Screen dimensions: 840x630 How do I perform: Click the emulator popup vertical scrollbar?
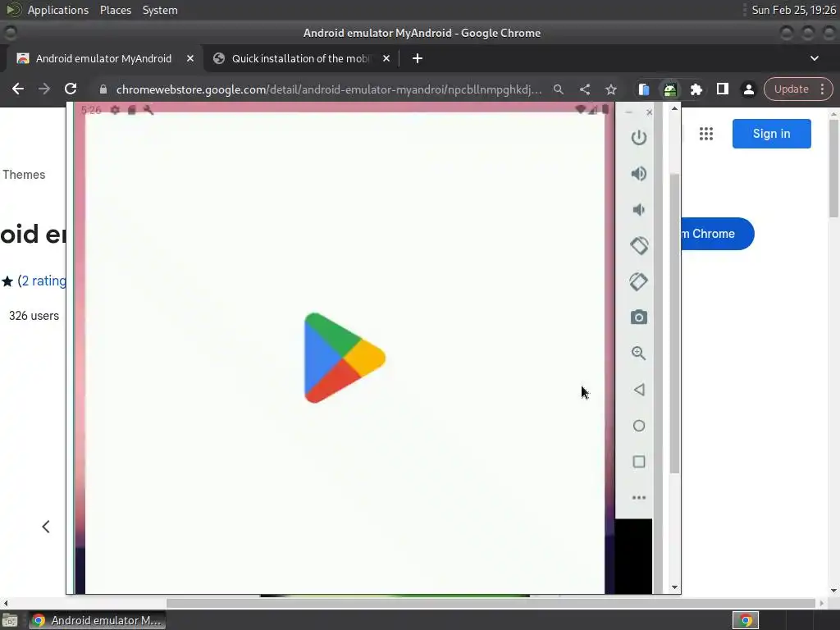tap(674, 323)
